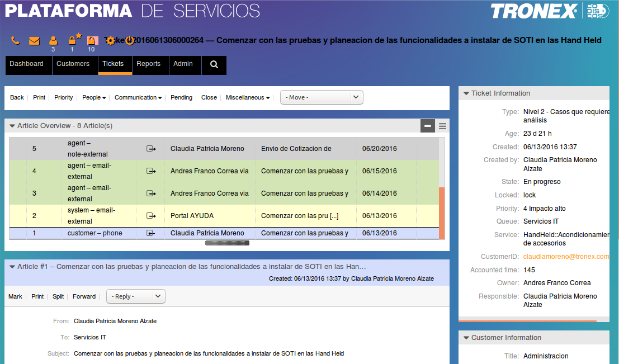
Task: Click owner value 'Andres Franco Correa'
Action: pyautogui.click(x=557, y=283)
